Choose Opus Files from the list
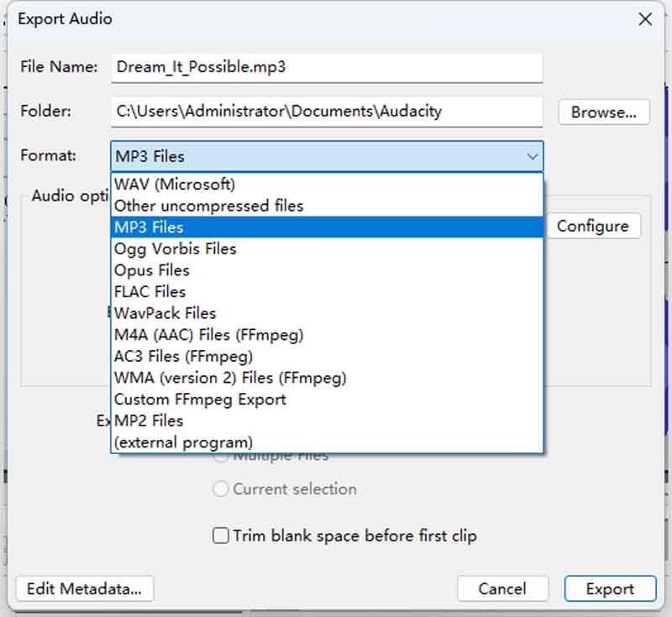 [152, 270]
